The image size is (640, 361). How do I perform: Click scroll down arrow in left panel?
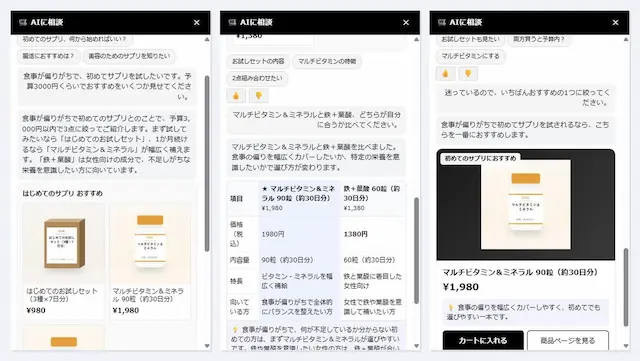pyautogui.click(x=207, y=346)
